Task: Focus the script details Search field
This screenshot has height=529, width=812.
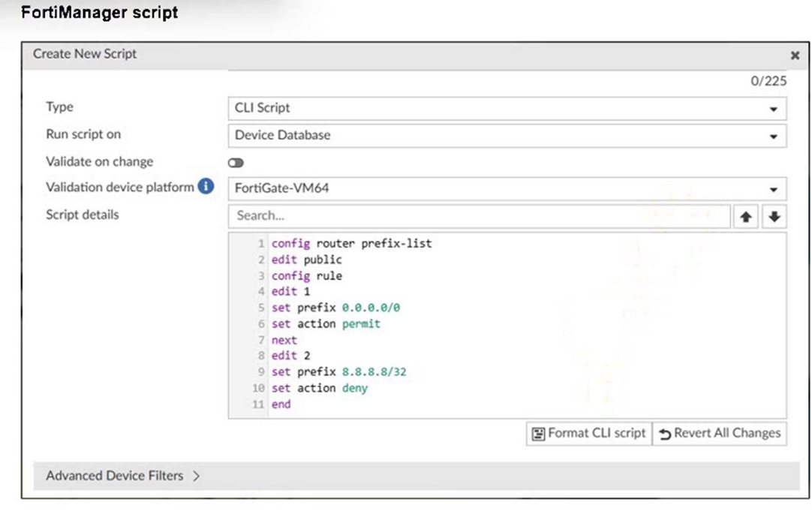Action: coord(479,216)
